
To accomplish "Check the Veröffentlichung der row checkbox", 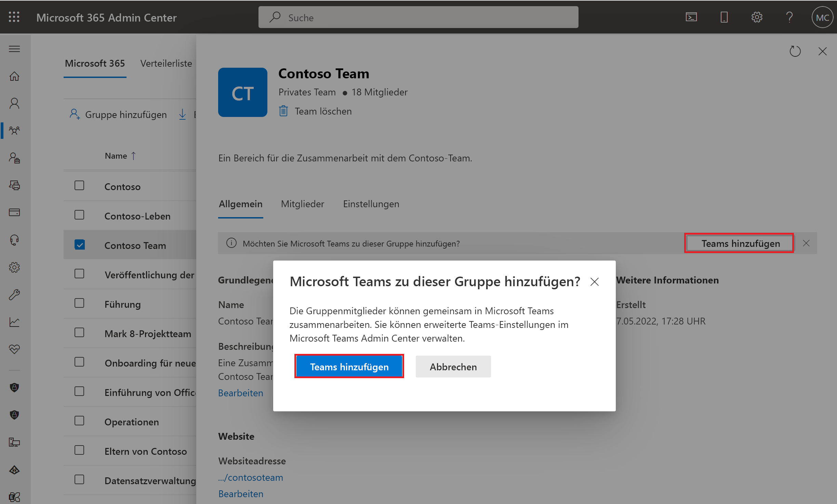I will (79, 274).
